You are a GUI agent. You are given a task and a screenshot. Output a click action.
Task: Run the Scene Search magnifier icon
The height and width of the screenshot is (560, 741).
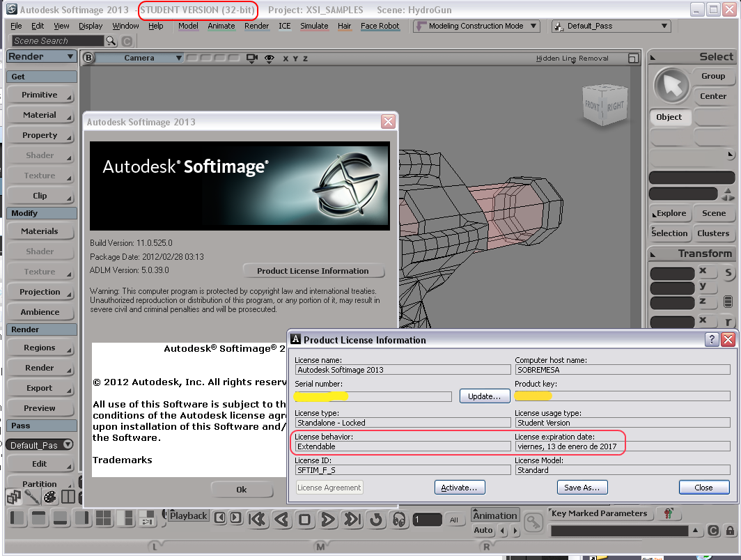tap(111, 41)
